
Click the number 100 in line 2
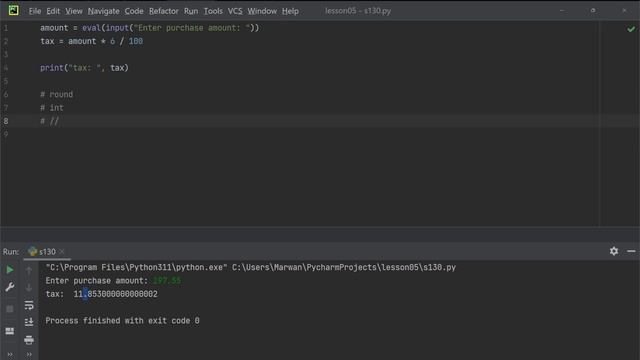click(x=136, y=41)
